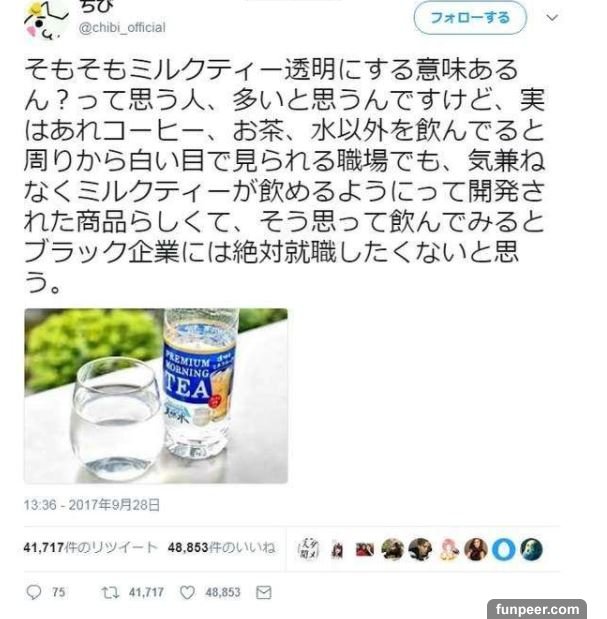This screenshot has height=619, width=607.
Task: Click the 75 reply count
Action: (x=58, y=592)
